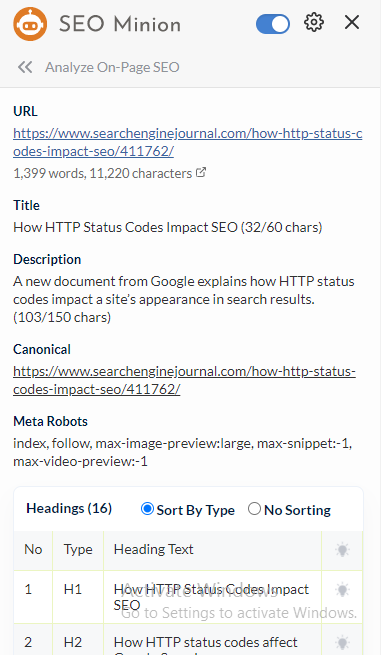Click the SEO Minion robot logo

click(x=30, y=24)
